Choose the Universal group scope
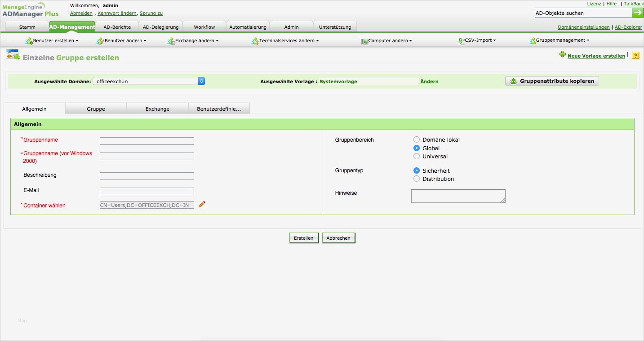 pyautogui.click(x=417, y=156)
